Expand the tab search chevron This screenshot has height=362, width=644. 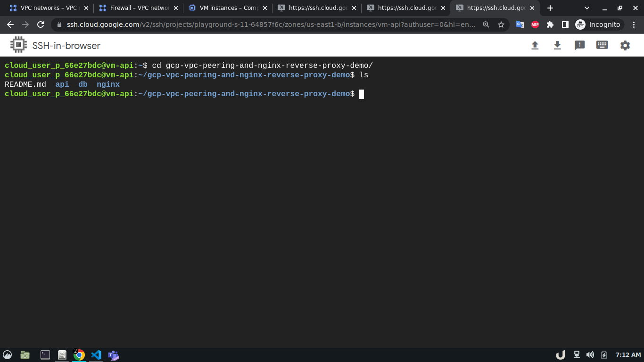click(587, 8)
